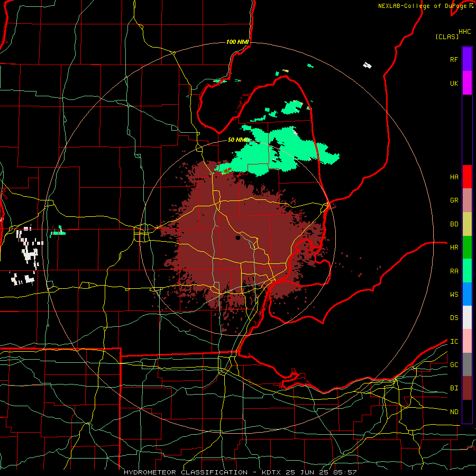The height and width of the screenshot is (476, 476).
Task: Click the BD yellow legend swatch
Action: (467, 224)
